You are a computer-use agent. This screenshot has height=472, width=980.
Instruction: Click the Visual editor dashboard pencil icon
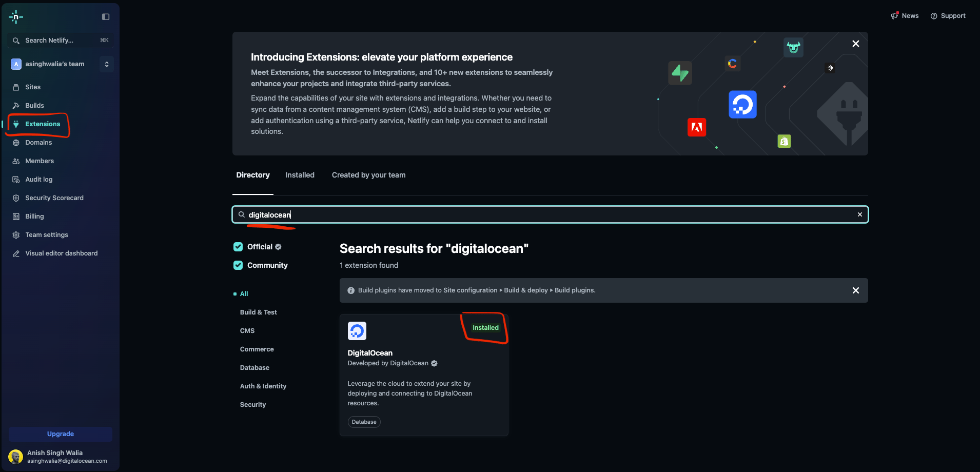point(16,253)
